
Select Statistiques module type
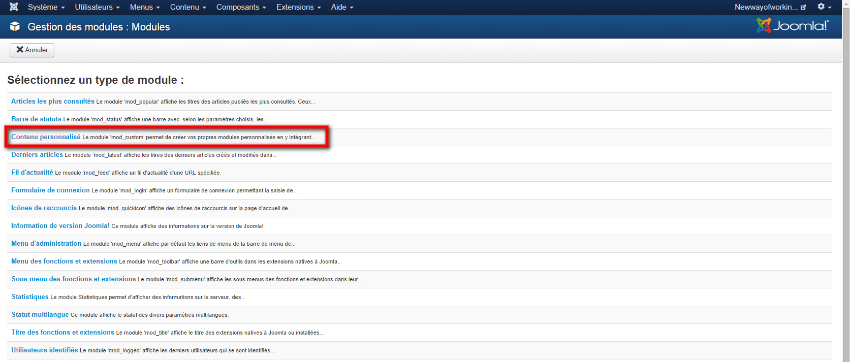(x=30, y=297)
